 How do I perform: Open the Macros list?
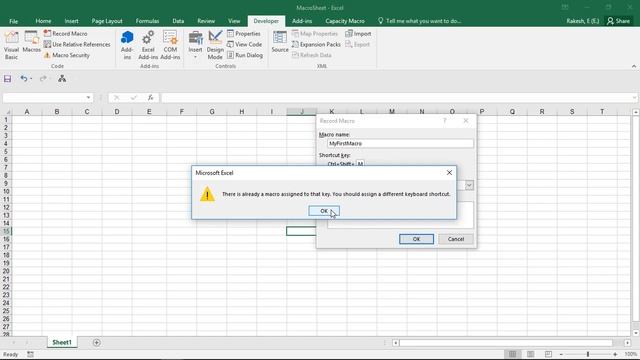(x=31, y=42)
